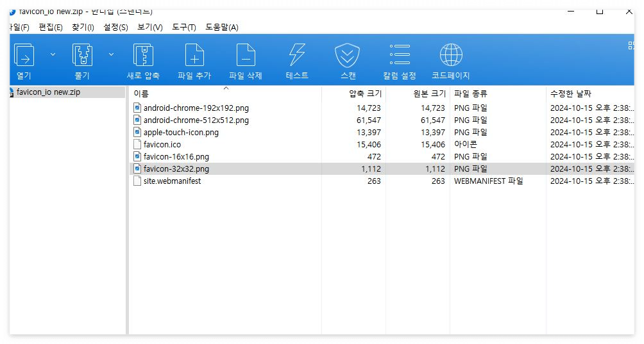This screenshot has height=344, width=644.
Task: Click compressed size value 61,547
Action: click(368, 120)
